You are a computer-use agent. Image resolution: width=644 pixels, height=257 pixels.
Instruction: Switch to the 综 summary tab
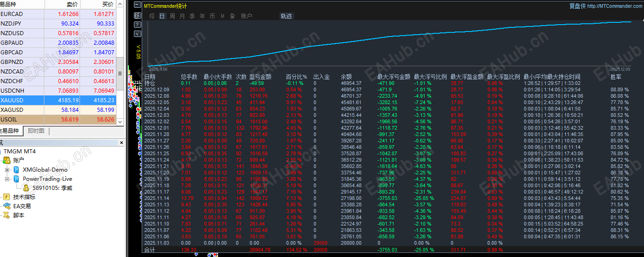coord(152,16)
